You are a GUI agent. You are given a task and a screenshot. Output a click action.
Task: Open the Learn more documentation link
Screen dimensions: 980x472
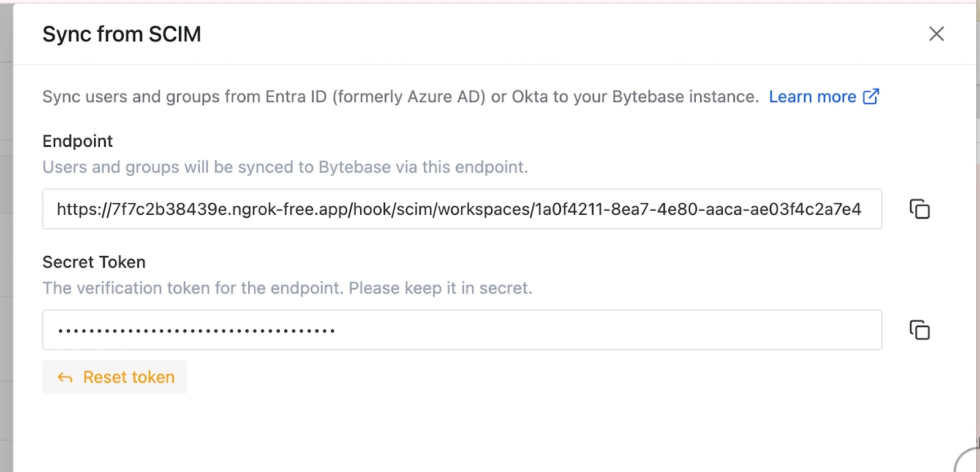click(813, 96)
